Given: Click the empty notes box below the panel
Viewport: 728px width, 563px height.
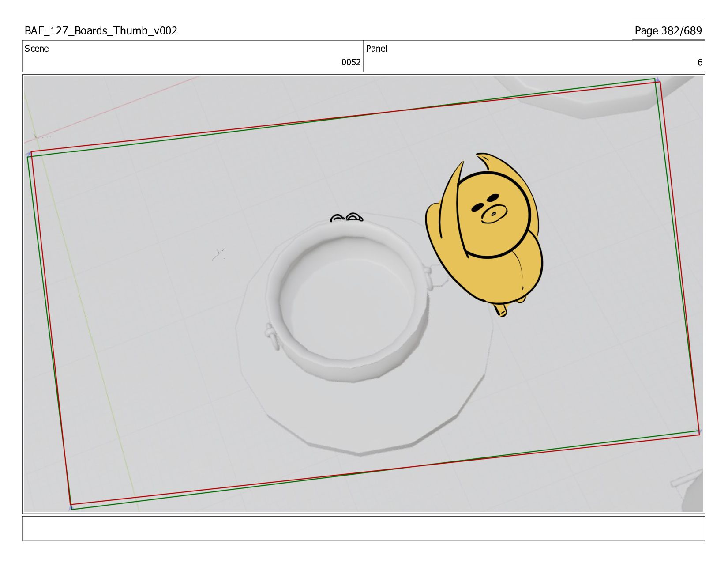Looking at the screenshot, I should tap(363, 529).
